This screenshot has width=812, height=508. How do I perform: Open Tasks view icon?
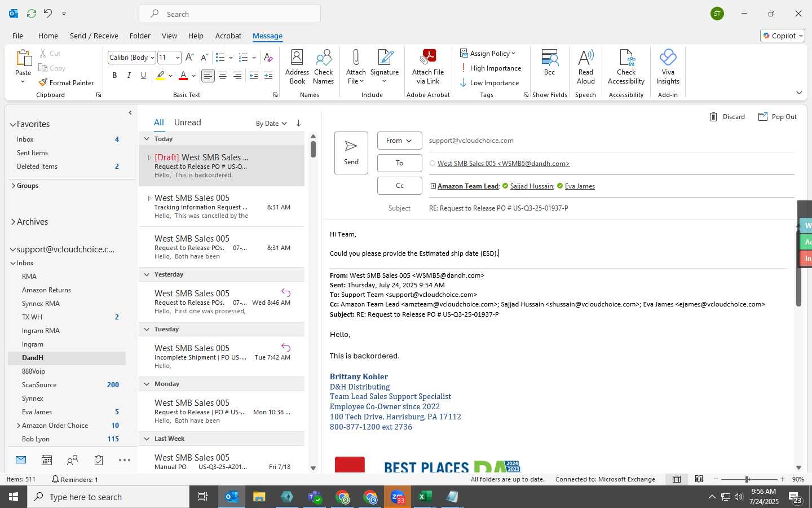99,461
